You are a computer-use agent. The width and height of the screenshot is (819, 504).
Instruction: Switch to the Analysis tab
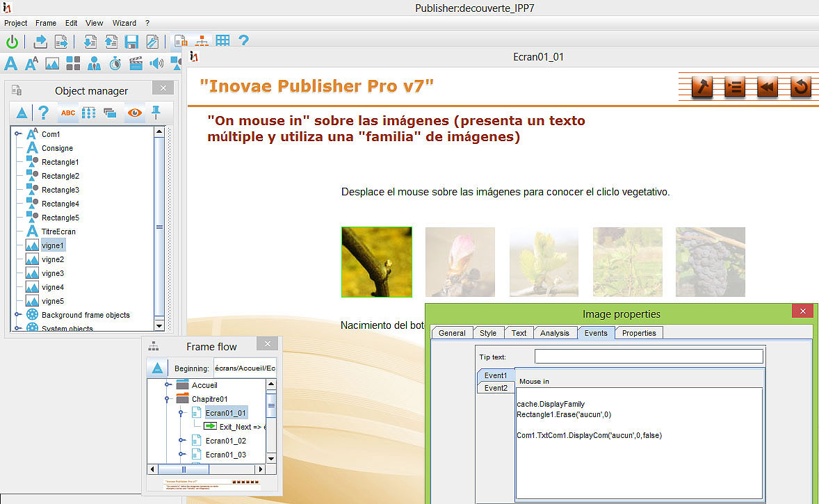pyautogui.click(x=555, y=333)
